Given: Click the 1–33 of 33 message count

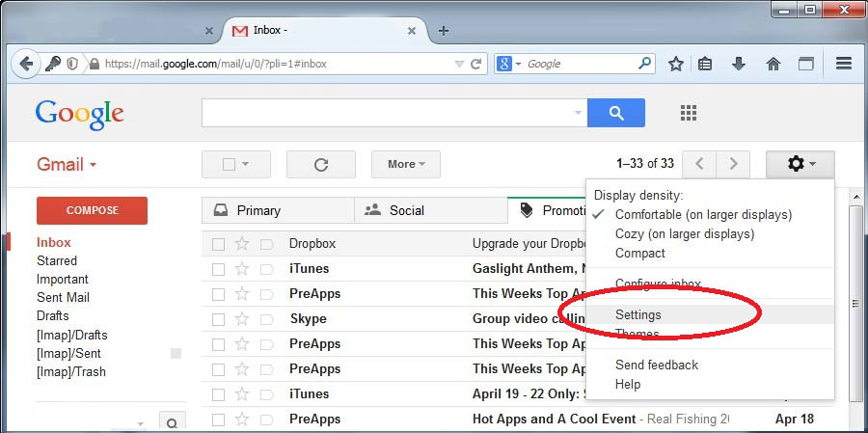Looking at the screenshot, I should pyautogui.click(x=645, y=164).
